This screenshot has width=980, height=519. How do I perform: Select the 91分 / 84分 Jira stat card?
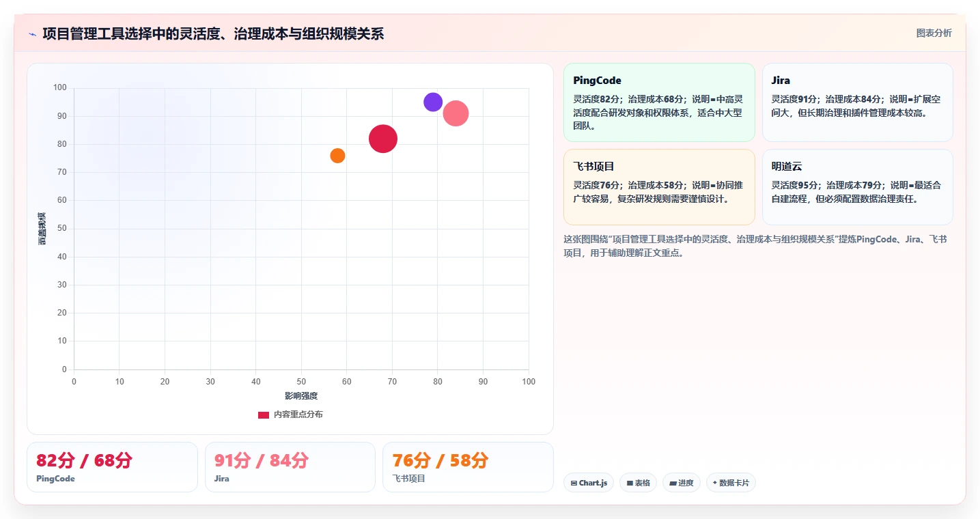pyautogui.click(x=290, y=467)
